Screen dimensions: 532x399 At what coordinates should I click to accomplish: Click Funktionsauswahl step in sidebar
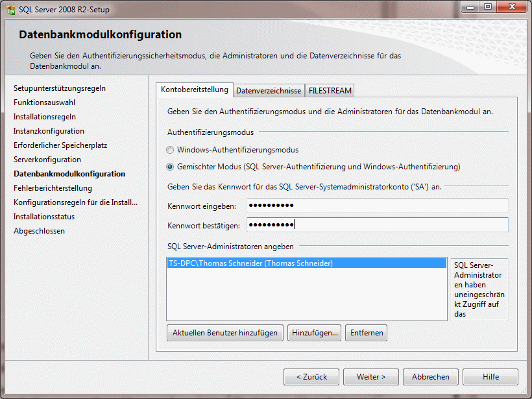click(45, 103)
